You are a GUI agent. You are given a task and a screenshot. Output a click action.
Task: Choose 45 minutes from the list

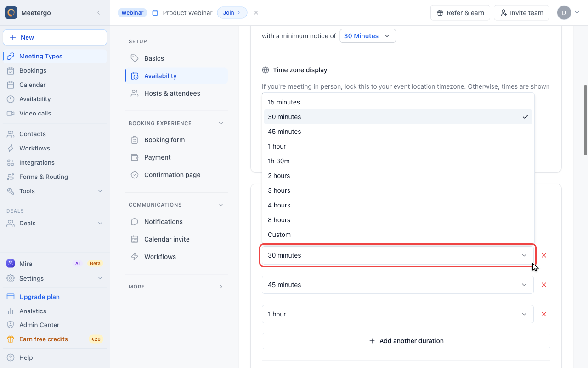(x=398, y=132)
